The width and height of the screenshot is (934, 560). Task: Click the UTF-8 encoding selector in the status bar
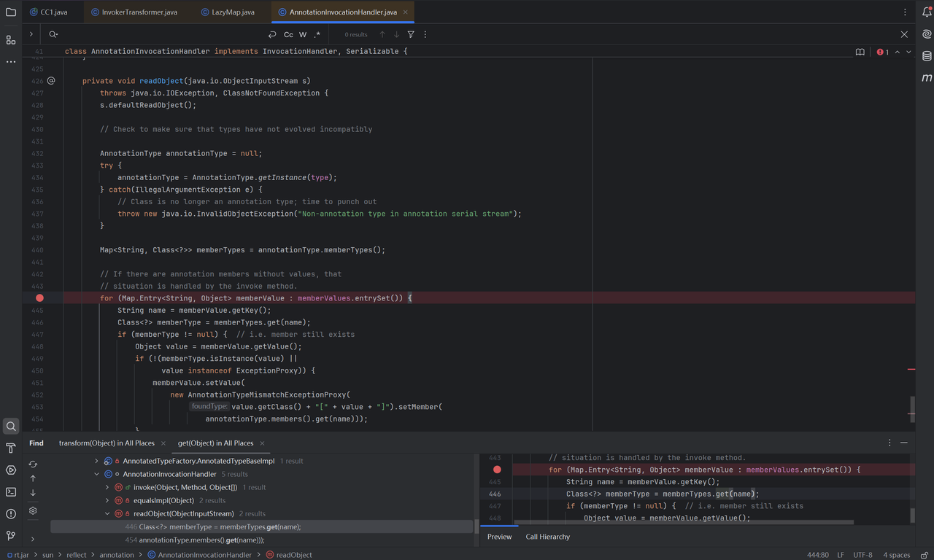[x=863, y=555]
